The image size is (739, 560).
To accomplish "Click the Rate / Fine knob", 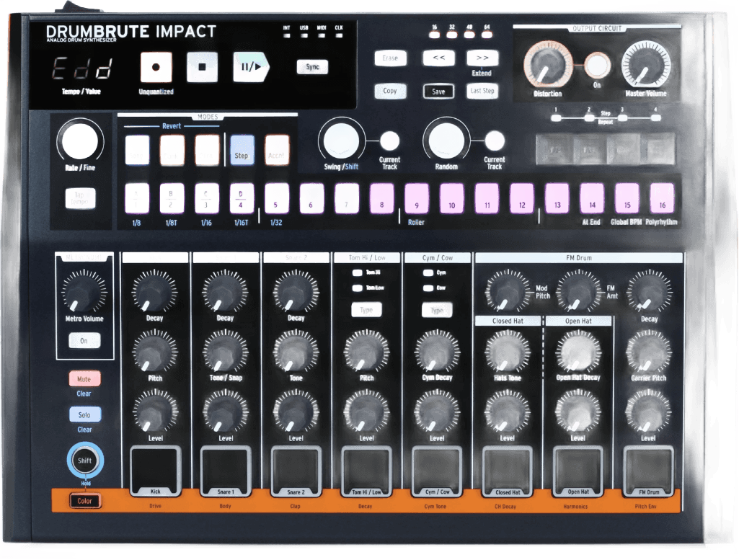I will point(79,141).
